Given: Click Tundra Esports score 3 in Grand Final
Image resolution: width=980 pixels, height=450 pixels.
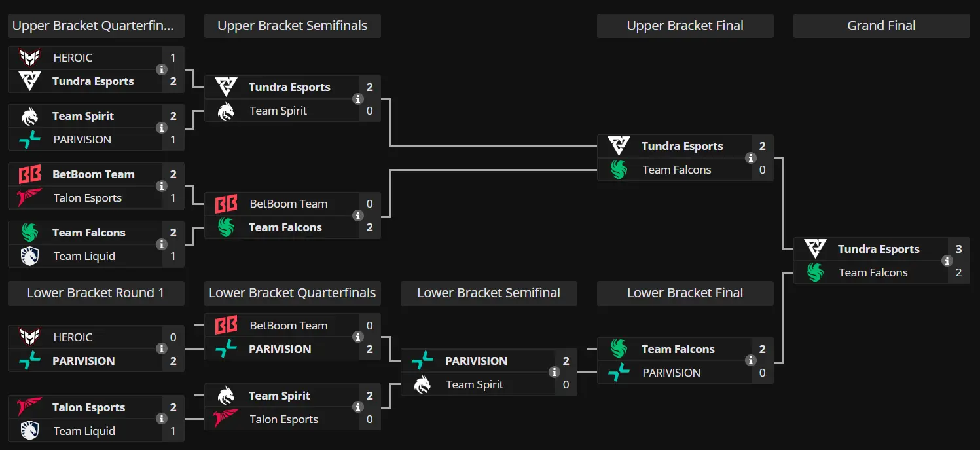Looking at the screenshot, I should click(x=959, y=249).
